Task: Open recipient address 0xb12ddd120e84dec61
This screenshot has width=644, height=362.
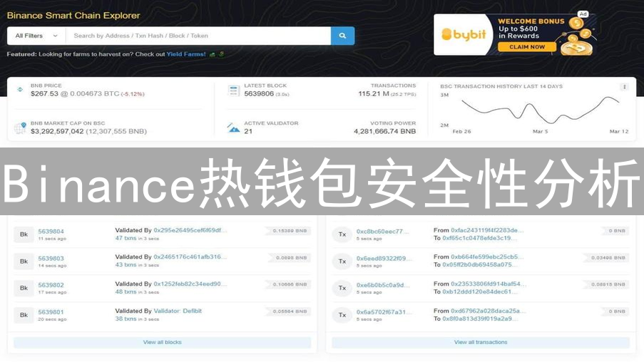Action: [479, 292]
